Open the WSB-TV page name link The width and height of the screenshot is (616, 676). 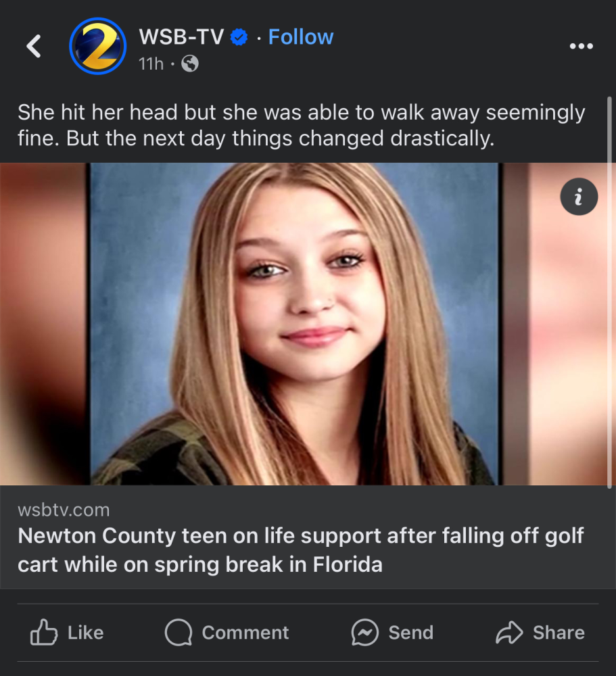(x=181, y=37)
